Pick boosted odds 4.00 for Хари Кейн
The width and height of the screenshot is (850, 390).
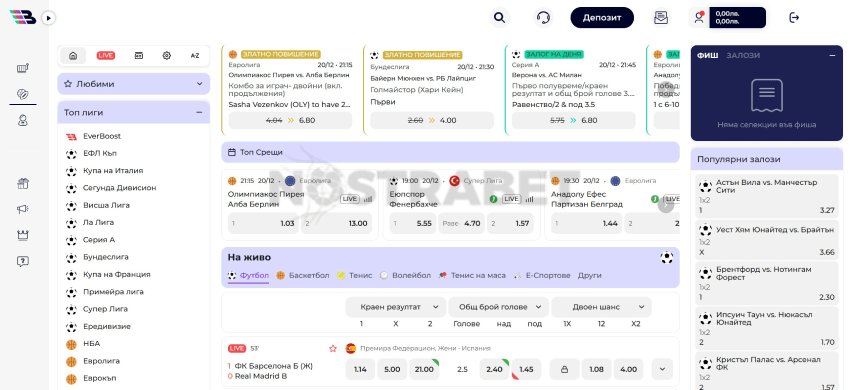(x=432, y=120)
